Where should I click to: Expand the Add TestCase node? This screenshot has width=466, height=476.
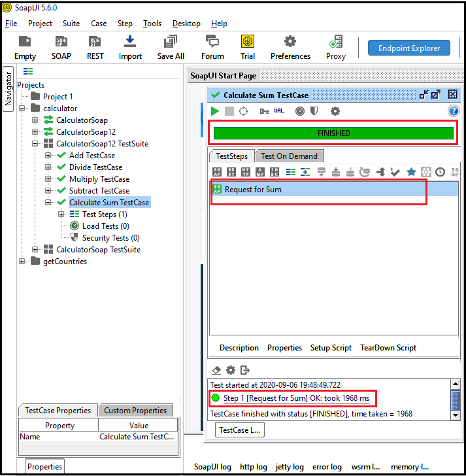[48, 155]
